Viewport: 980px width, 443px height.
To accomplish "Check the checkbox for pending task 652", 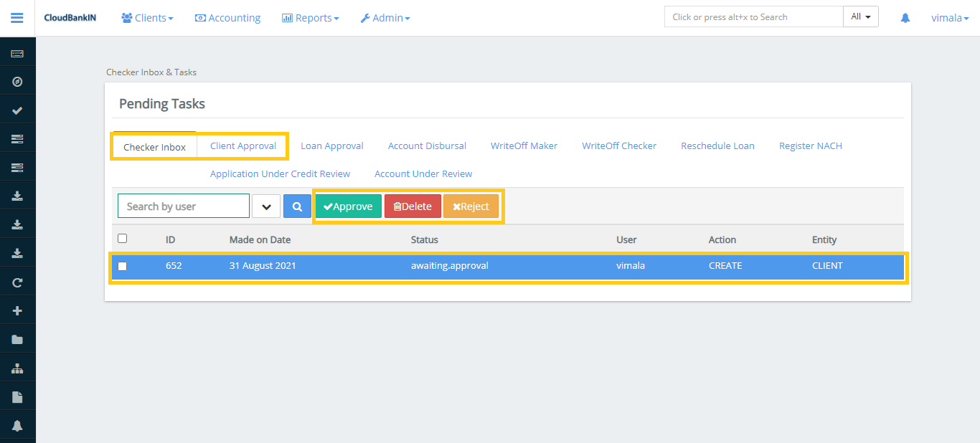I will pos(122,266).
